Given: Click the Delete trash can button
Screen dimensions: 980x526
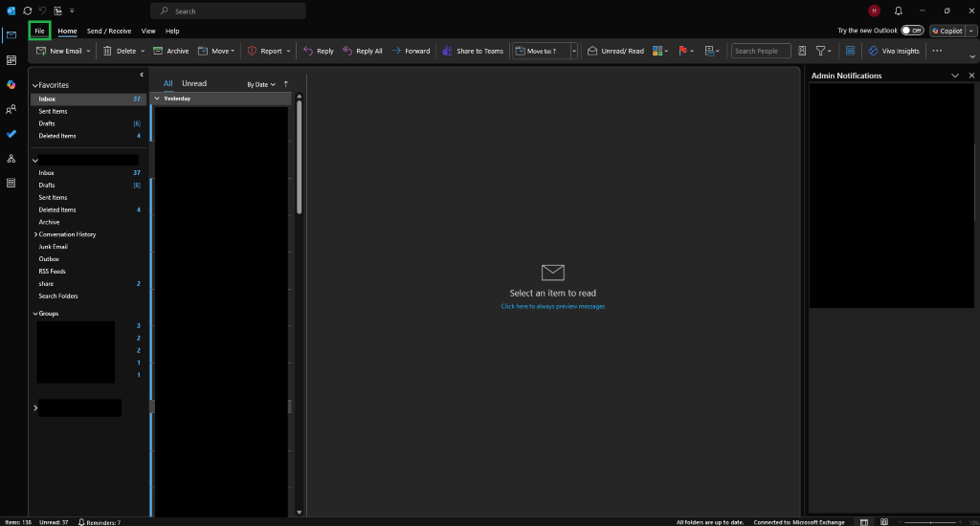Looking at the screenshot, I should coord(119,52).
